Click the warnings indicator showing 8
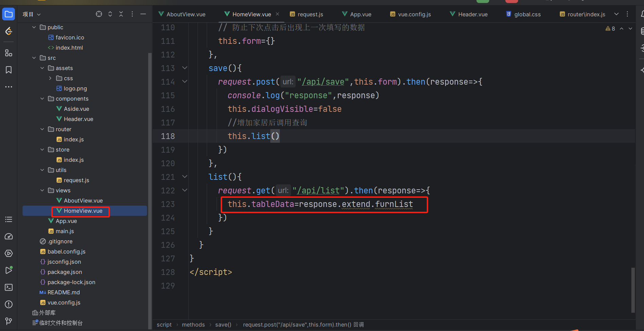The height and width of the screenshot is (331, 644). pos(610,29)
